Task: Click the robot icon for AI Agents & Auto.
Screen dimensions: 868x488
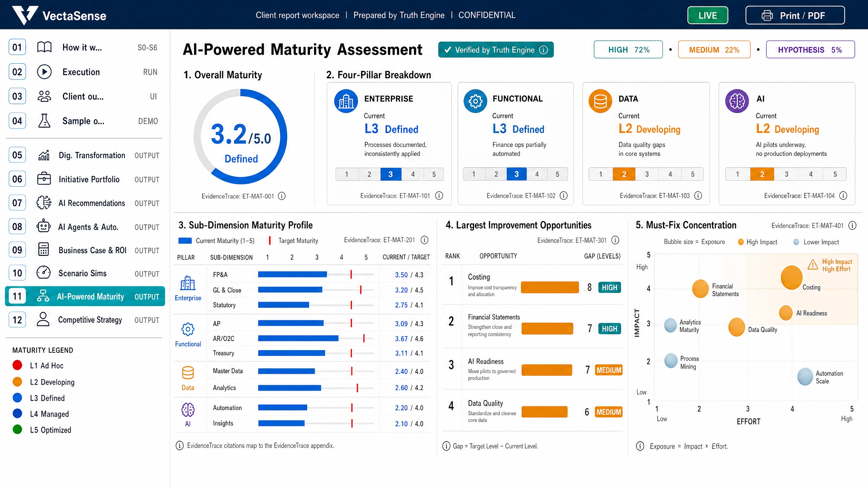Action: [43, 226]
